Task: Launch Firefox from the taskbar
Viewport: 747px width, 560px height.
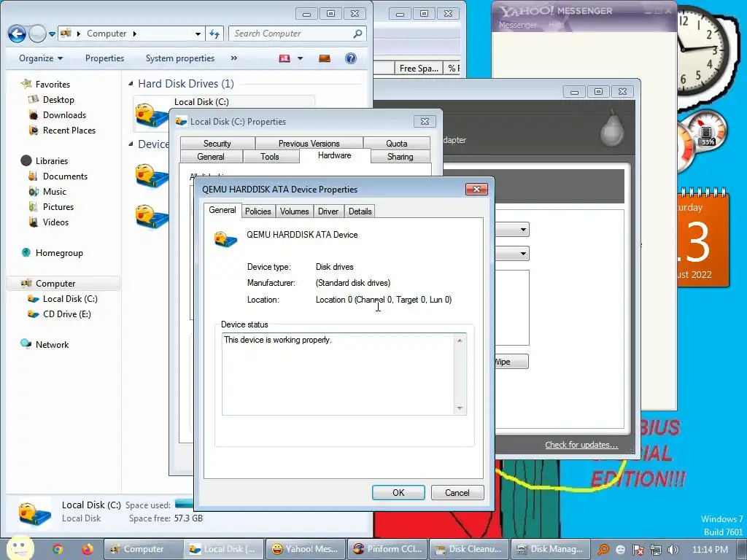Action: (88, 549)
